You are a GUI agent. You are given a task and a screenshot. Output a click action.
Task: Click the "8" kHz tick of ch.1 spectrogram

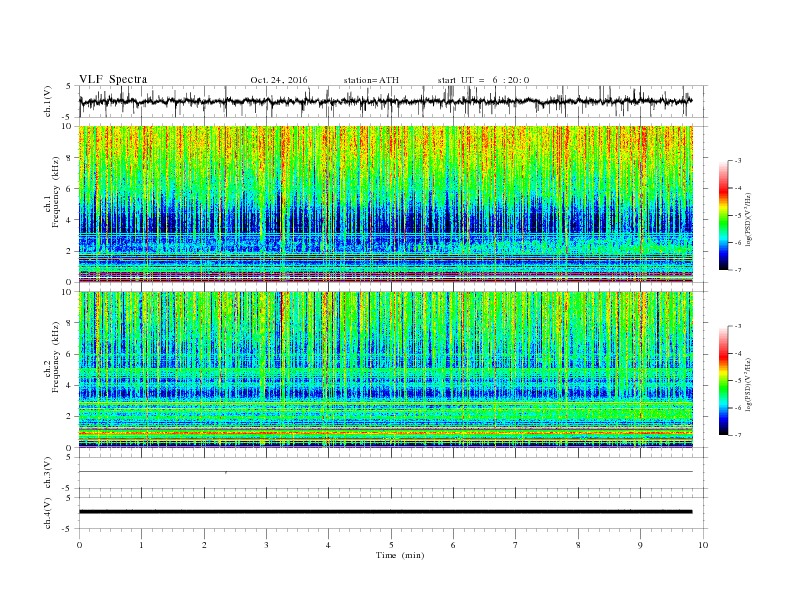tap(70, 158)
